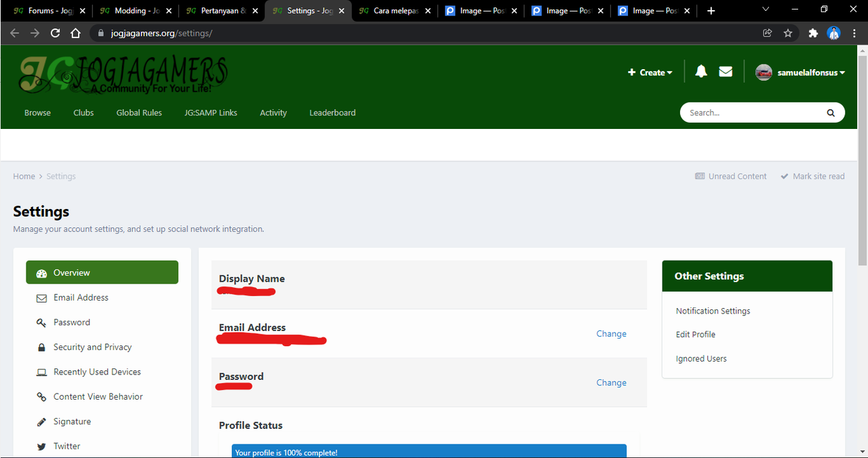This screenshot has height=458, width=868.
Task: Click the search magnifier icon
Action: (831, 113)
